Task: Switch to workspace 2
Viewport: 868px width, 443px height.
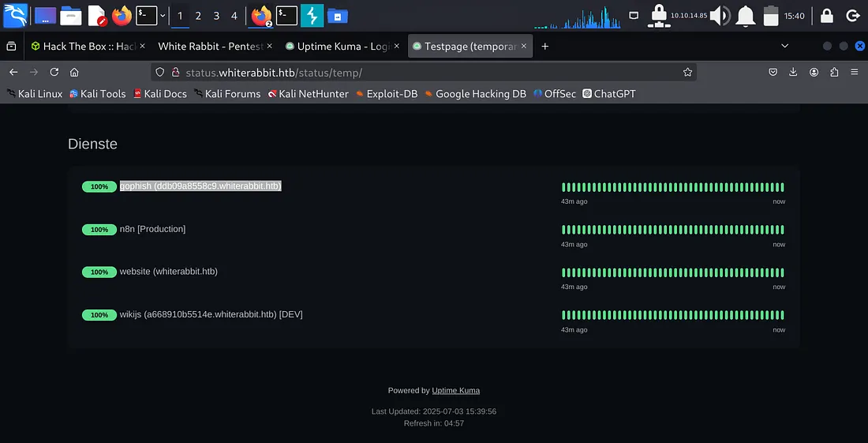Action: [x=198, y=16]
